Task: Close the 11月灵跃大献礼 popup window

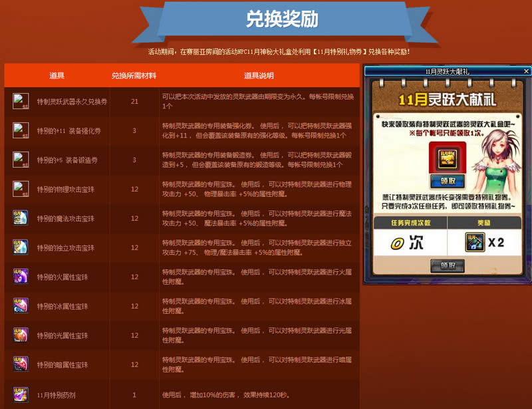Action: point(526,70)
